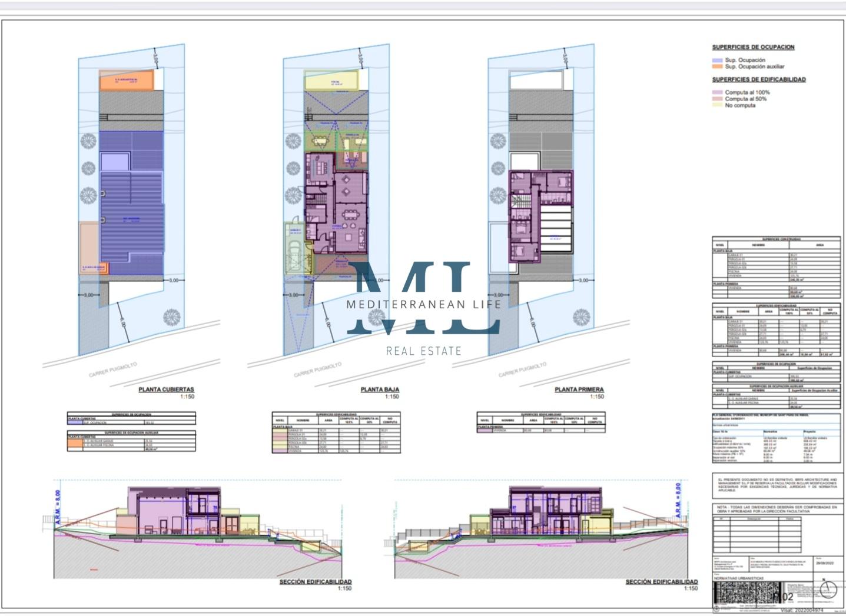This screenshot has width=846, height=616.
Task: Click the Sup. Ocupación blue legend swatch
Action: pos(717,60)
